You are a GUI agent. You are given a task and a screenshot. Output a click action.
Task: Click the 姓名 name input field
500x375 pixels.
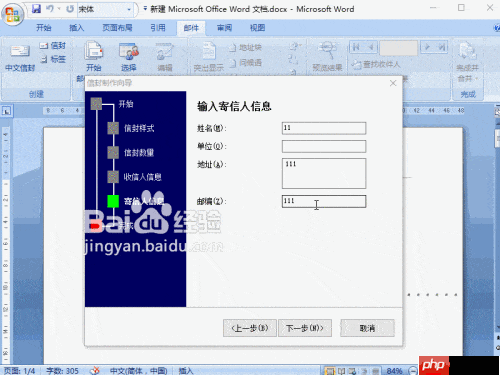click(x=324, y=128)
